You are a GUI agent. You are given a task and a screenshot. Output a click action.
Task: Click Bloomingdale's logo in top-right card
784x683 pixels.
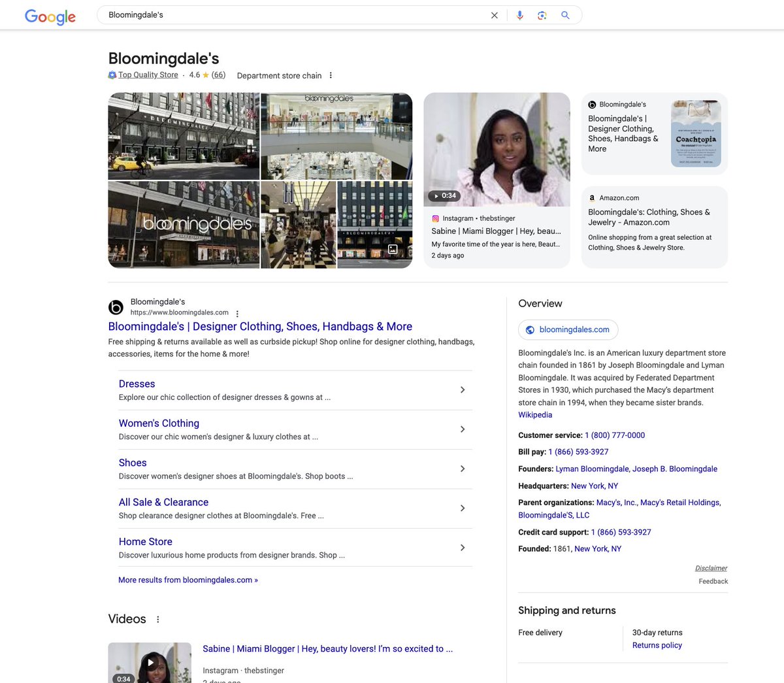click(592, 105)
